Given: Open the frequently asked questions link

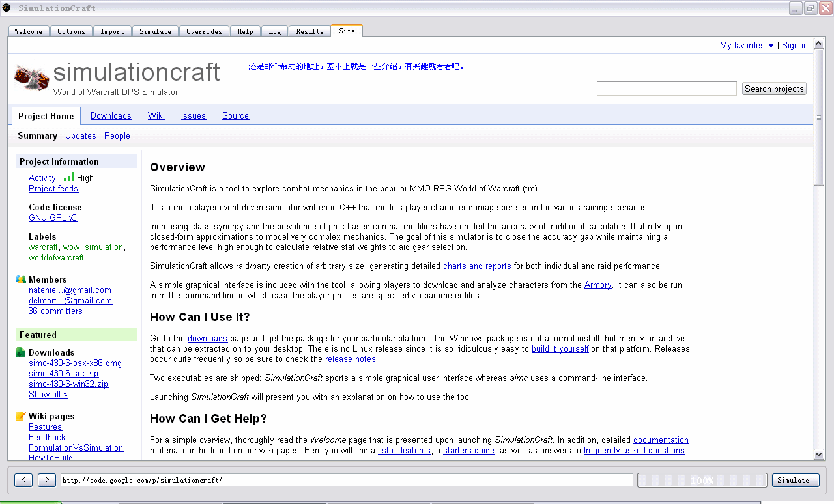Looking at the screenshot, I should [634, 450].
